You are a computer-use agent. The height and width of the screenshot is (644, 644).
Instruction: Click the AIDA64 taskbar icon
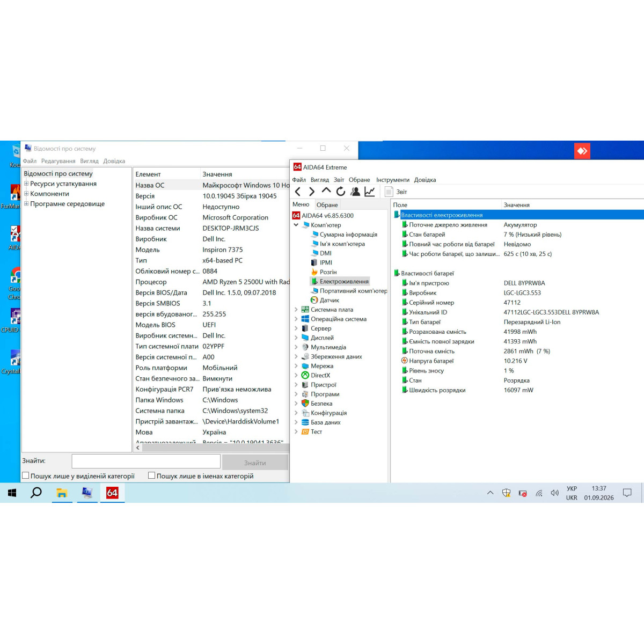point(112,493)
